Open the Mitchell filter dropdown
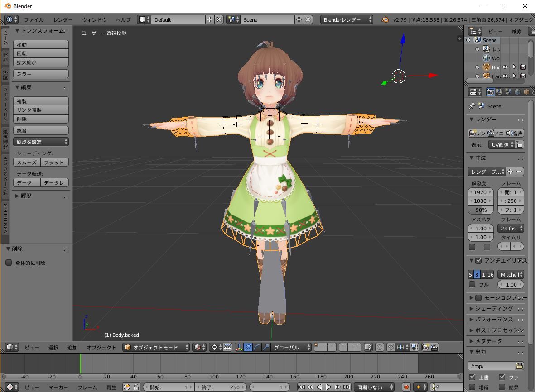Viewport: 535px width, 392px height. point(511,274)
